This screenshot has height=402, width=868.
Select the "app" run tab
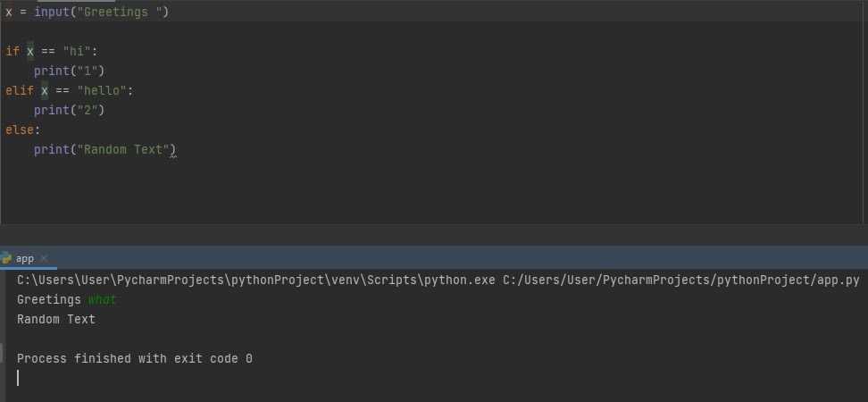(x=24, y=258)
